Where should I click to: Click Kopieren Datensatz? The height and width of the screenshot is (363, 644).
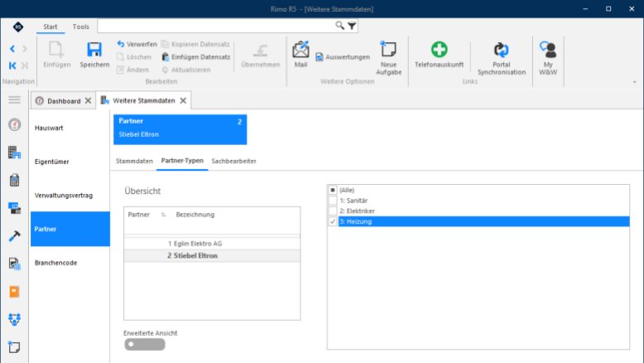[195, 44]
